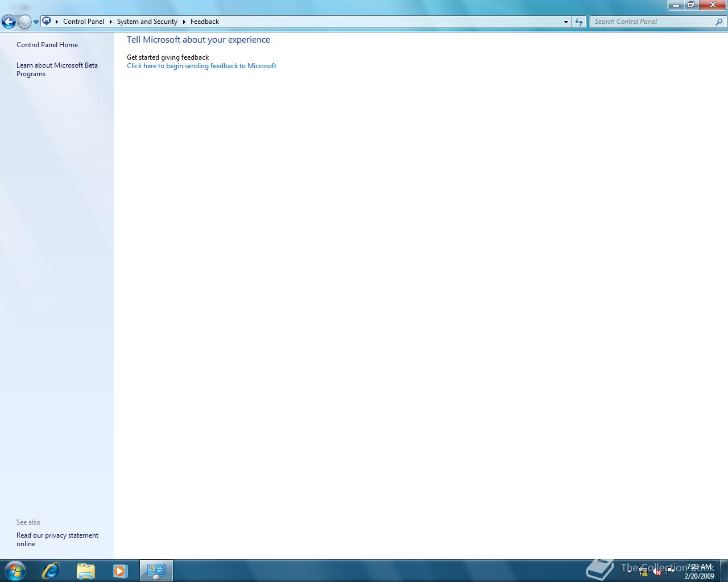This screenshot has width=728, height=582.
Task: Open the network warning tray icon
Action: tap(643, 571)
